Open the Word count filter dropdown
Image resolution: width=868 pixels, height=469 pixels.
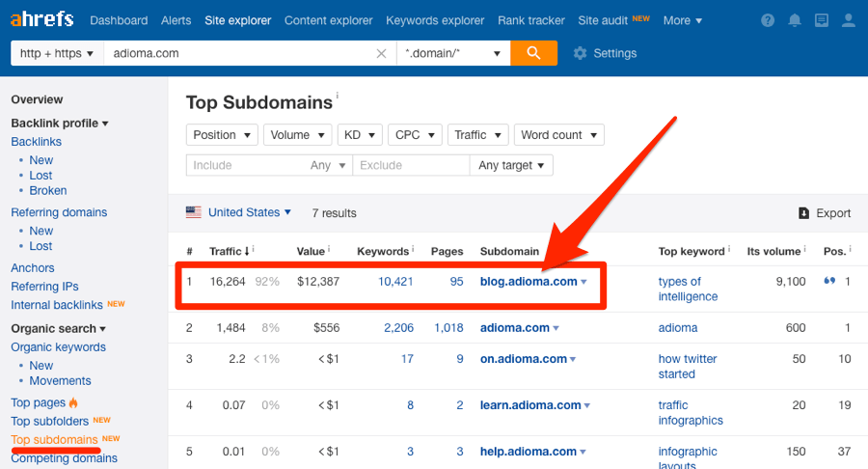pos(559,135)
